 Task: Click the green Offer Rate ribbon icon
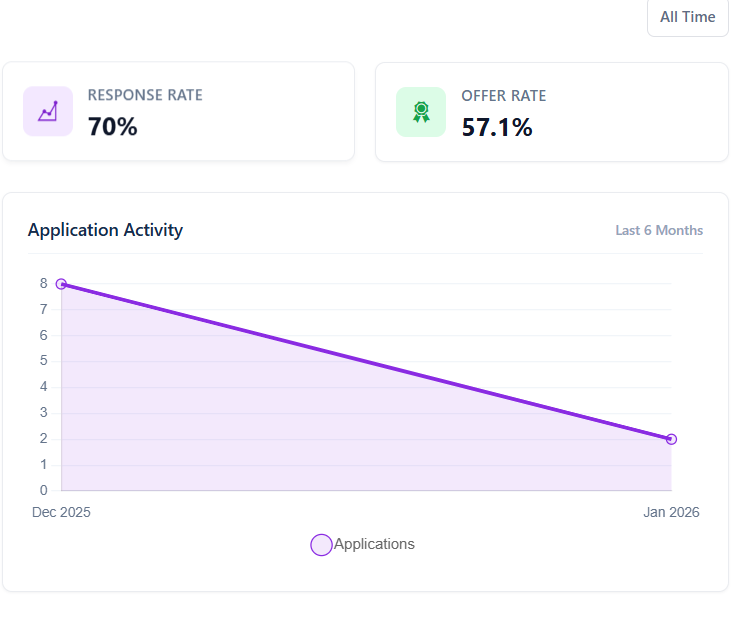(421, 111)
